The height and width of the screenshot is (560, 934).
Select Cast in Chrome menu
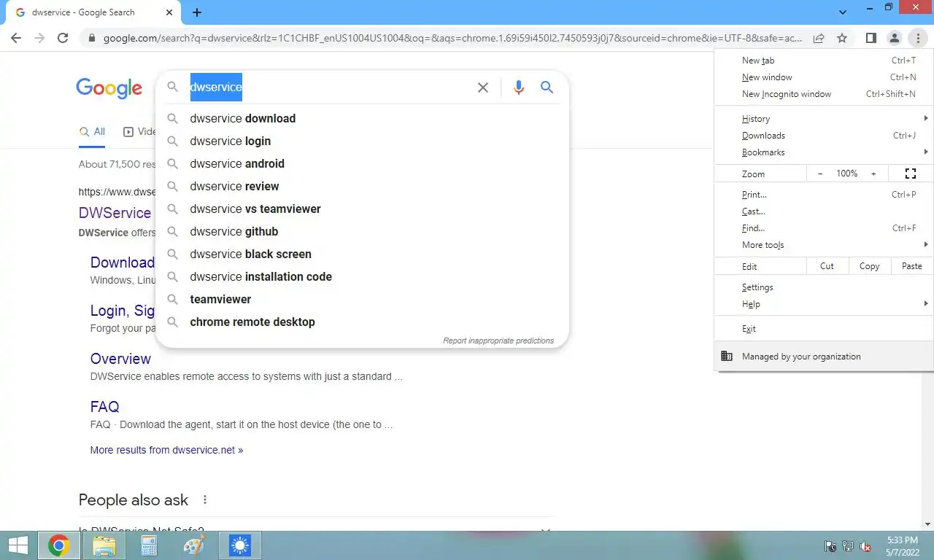[824, 211]
